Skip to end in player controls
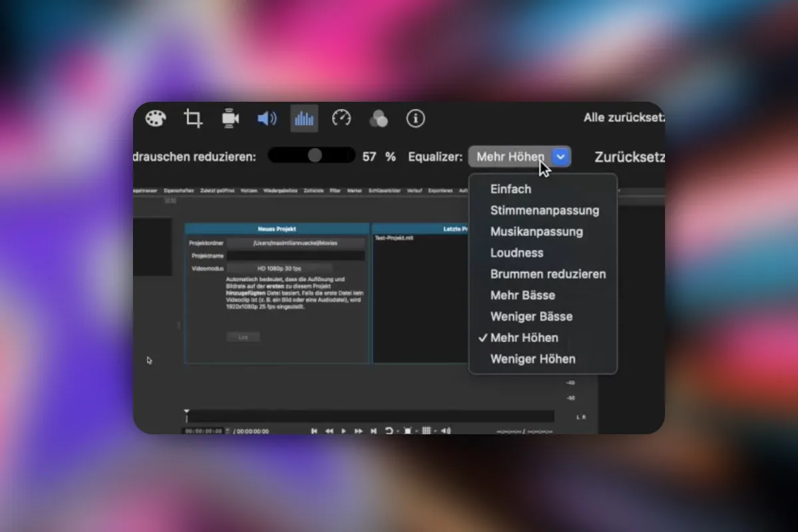This screenshot has width=798, height=532. tap(374, 431)
